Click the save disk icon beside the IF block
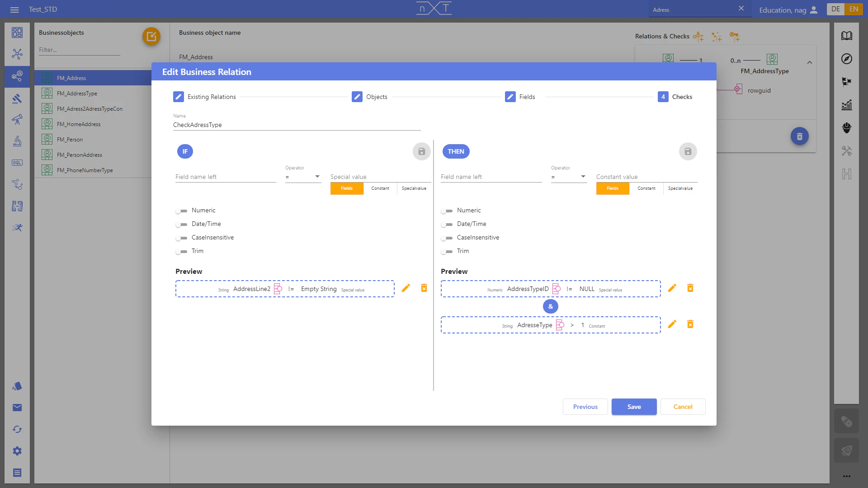Image resolution: width=868 pixels, height=488 pixels. pos(421,151)
